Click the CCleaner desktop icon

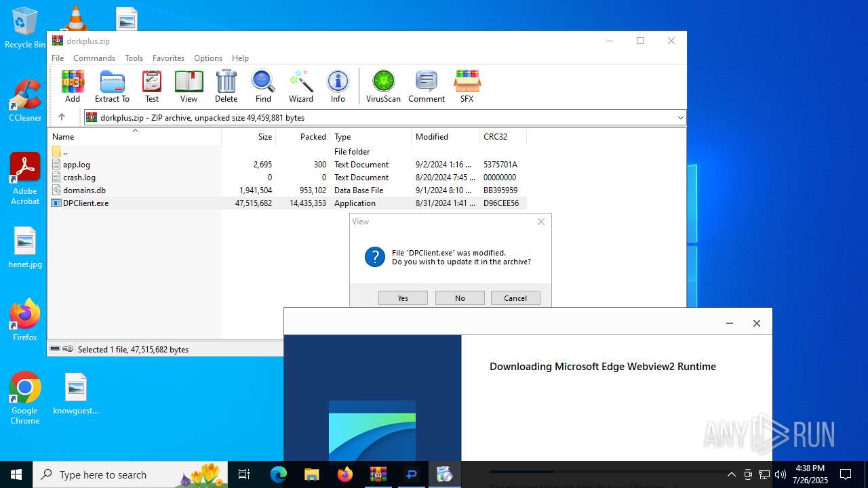click(x=25, y=100)
